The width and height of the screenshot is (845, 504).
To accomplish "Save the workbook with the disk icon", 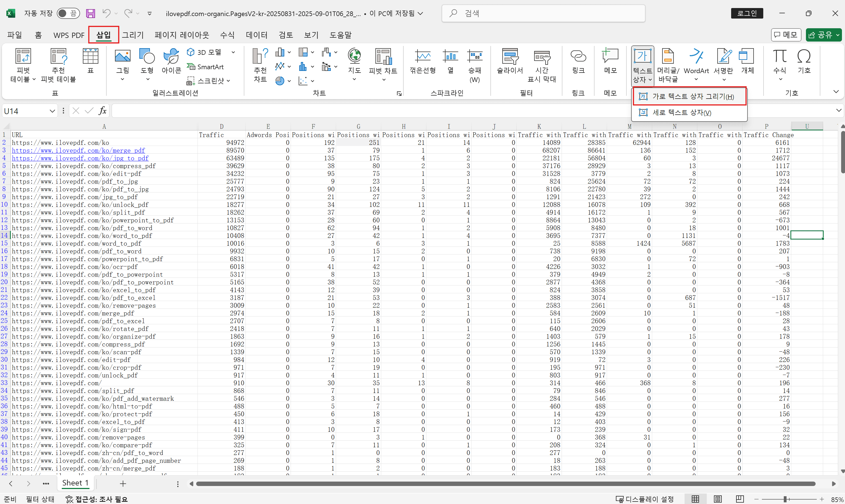I will (90, 14).
